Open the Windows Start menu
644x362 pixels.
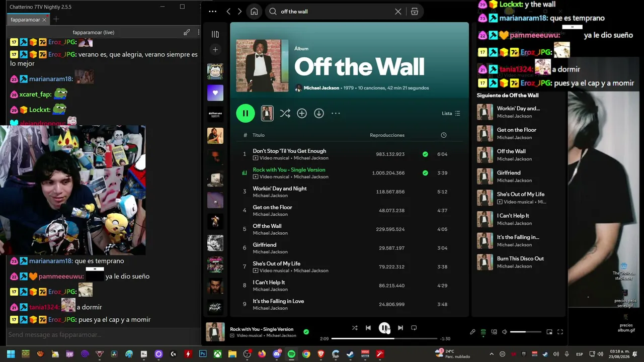11,354
